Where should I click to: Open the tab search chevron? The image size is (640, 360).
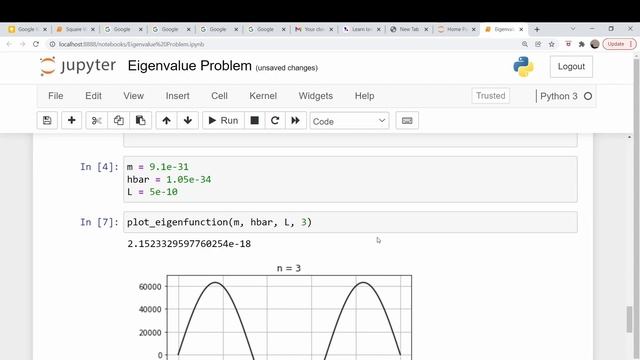click(573, 29)
